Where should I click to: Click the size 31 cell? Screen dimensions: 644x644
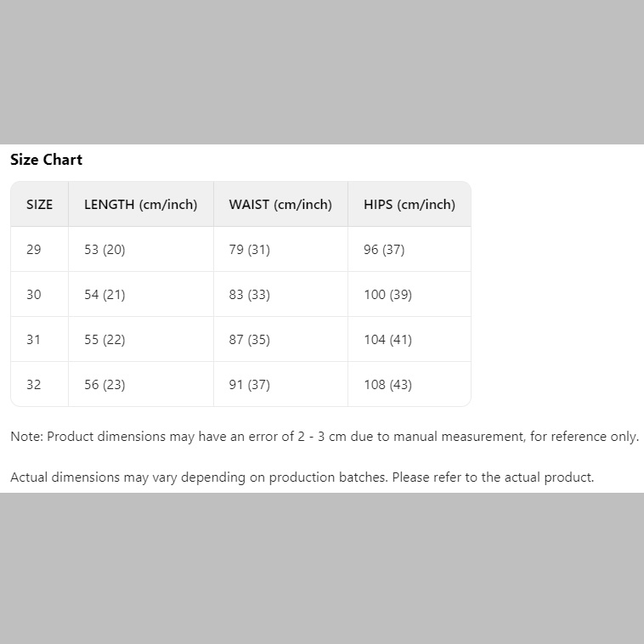click(34, 339)
